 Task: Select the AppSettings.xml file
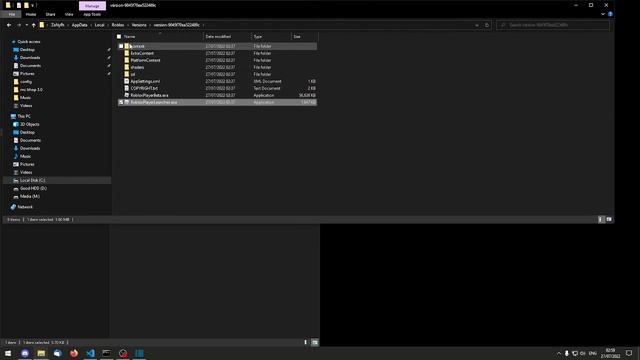[145, 81]
